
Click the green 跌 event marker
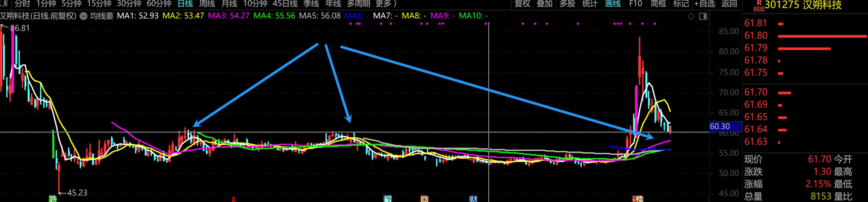tap(53, 199)
